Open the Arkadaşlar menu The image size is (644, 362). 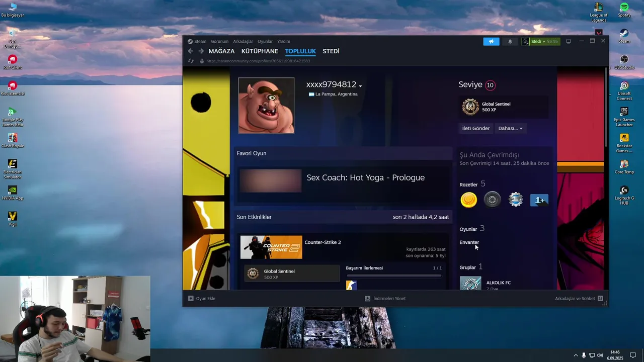click(243, 42)
